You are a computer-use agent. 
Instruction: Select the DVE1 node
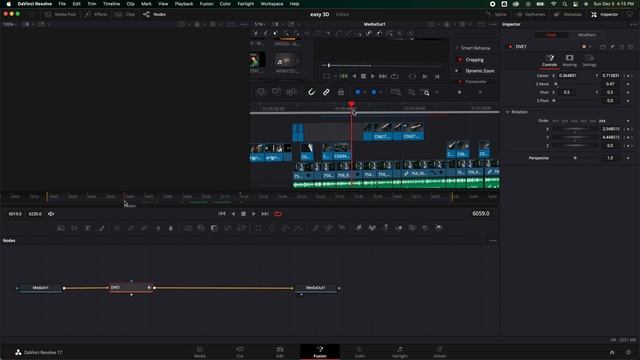[x=131, y=288]
